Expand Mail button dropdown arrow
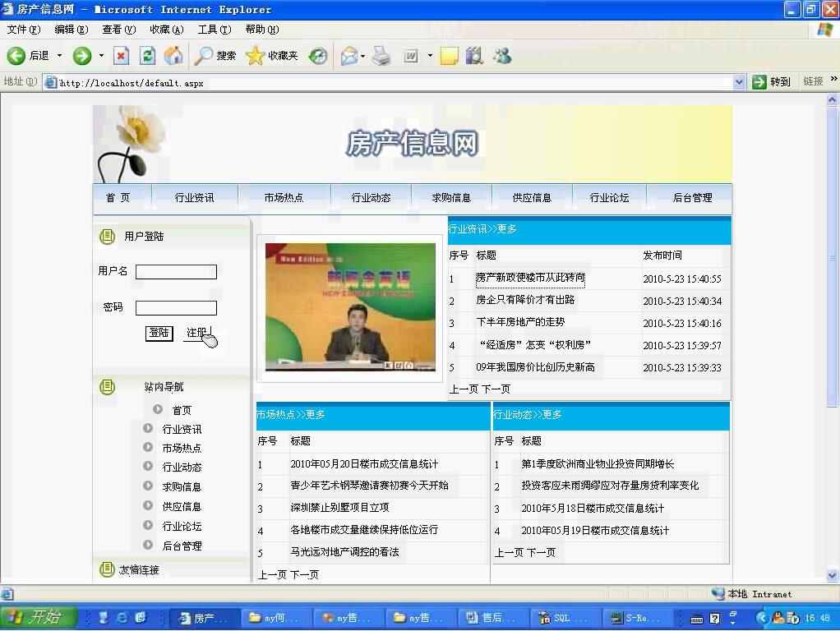840x631 pixels. pos(363,56)
